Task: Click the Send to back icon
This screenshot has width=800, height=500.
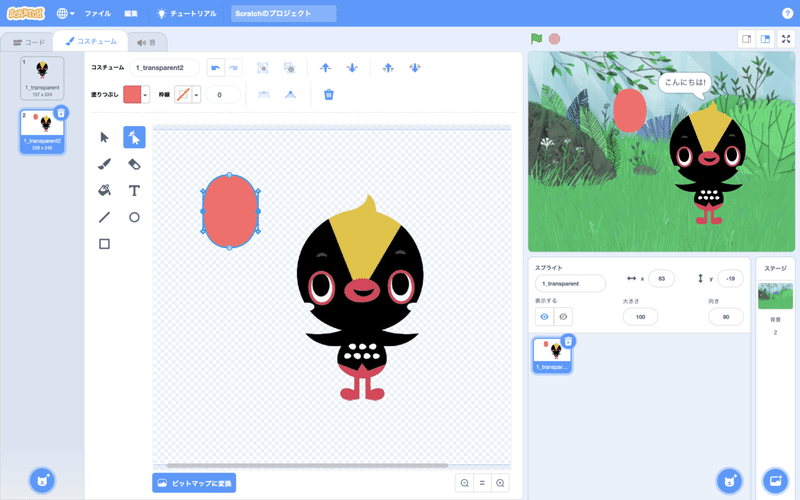Action: [415, 68]
